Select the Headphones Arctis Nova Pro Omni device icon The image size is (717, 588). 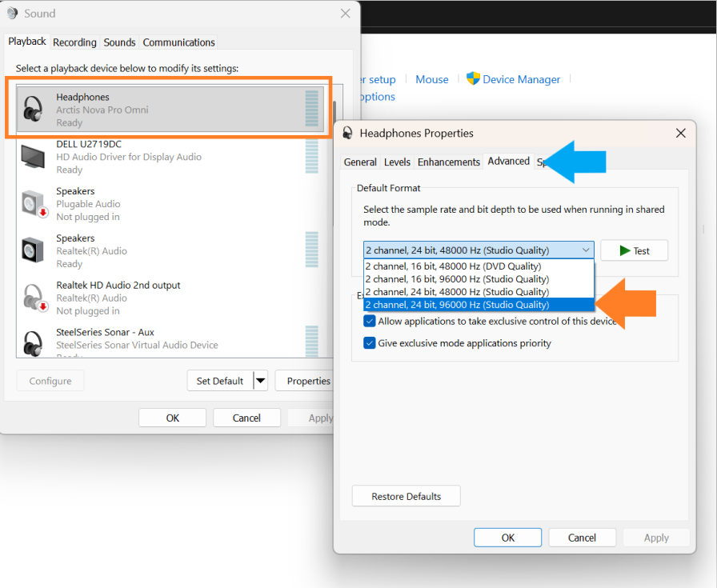pos(33,110)
